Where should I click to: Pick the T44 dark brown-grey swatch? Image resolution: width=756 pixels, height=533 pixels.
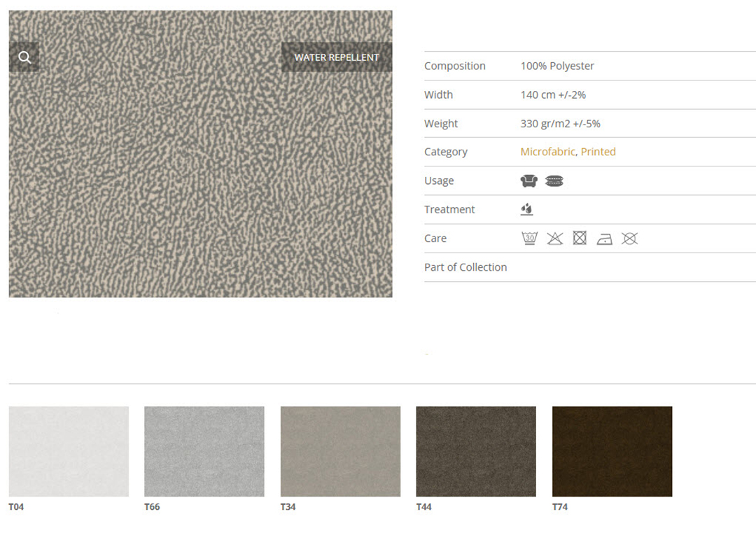coord(476,451)
